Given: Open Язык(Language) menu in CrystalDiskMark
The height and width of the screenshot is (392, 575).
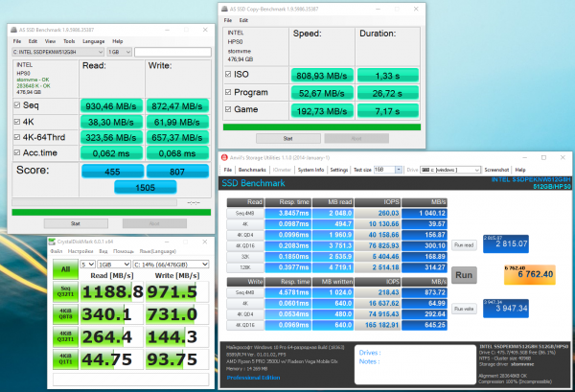Looking at the screenshot, I should click(158, 251).
